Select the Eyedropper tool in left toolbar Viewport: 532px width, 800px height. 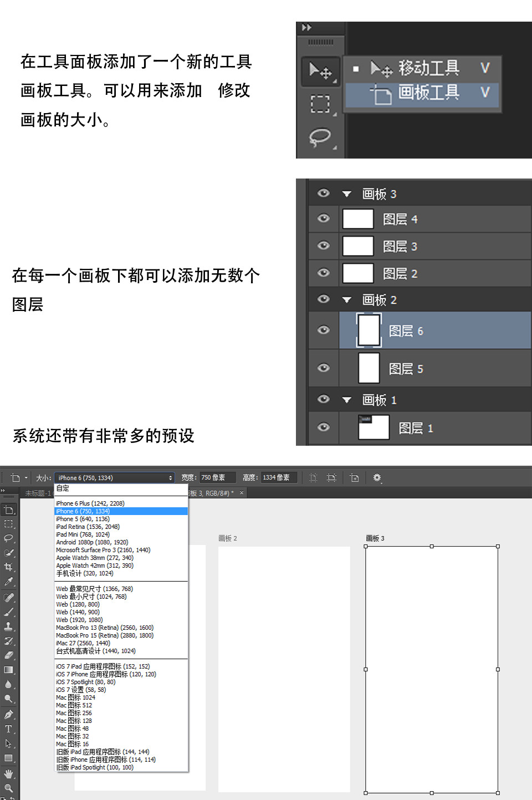[8, 582]
